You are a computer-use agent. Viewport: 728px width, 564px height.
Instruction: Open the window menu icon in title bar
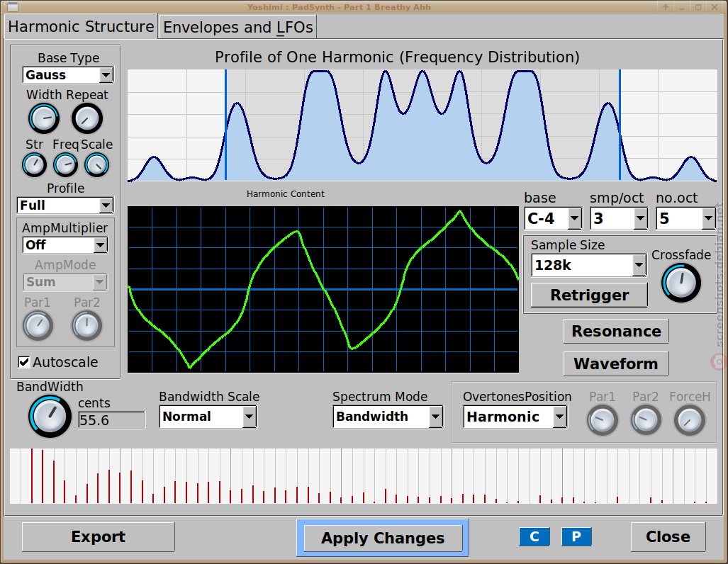(x=13, y=7)
